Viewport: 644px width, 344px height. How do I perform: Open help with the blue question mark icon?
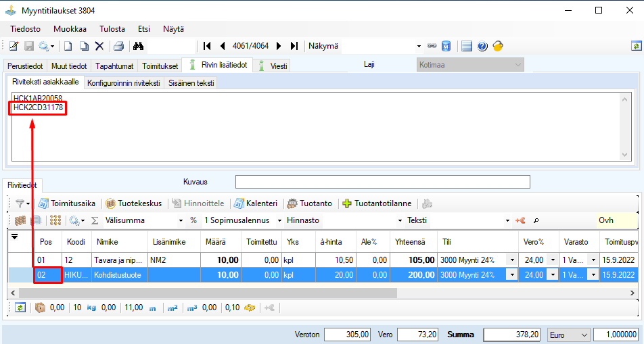(x=482, y=46)
